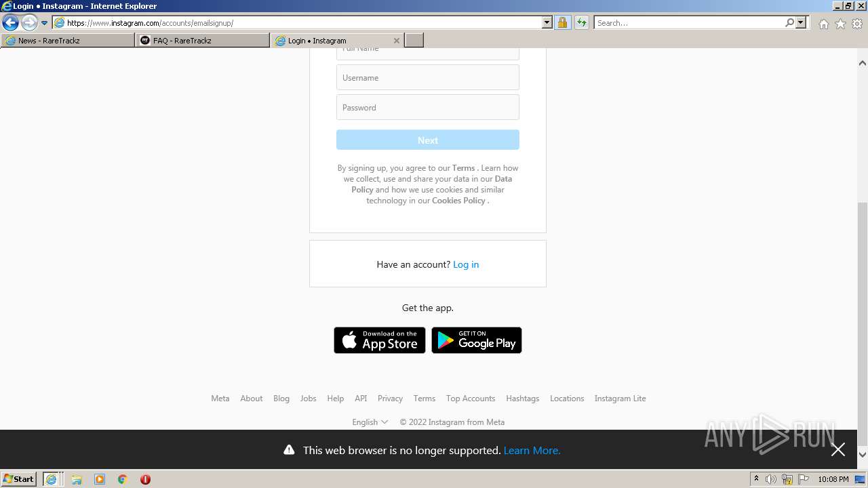Image resolution: width=868 pixels, height=488 pixels.
Task: Open the Meta footer link
Action: click(x=220, y=399)
